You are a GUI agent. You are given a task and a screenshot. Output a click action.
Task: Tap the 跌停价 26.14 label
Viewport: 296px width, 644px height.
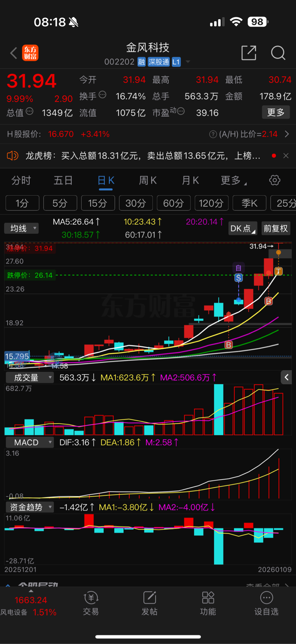(30, 275)
